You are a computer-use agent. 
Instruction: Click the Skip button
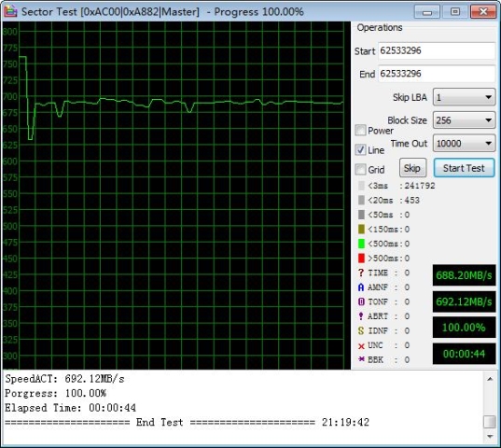[x=412, y=168]
